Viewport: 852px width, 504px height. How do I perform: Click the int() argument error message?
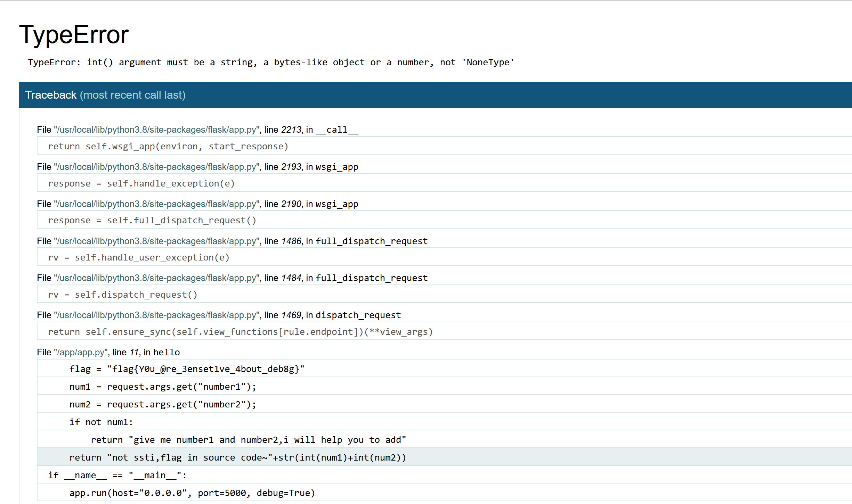[271, 63]
